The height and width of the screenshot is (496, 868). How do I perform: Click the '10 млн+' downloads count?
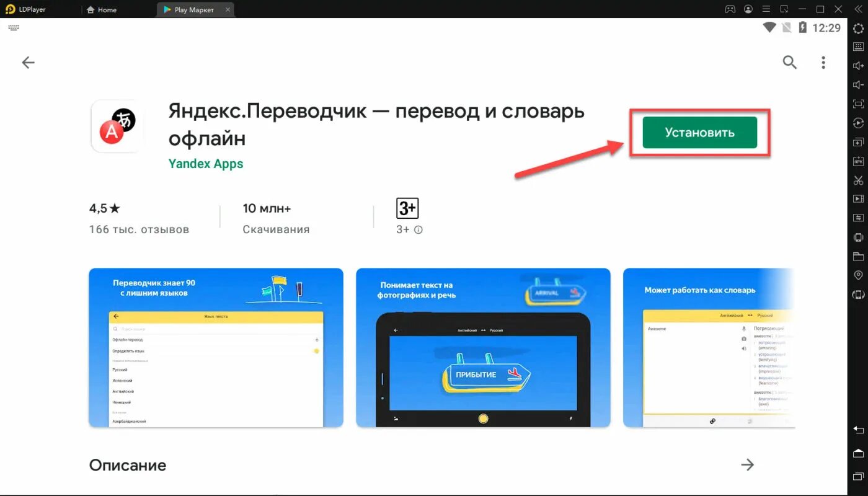[267, 208]
